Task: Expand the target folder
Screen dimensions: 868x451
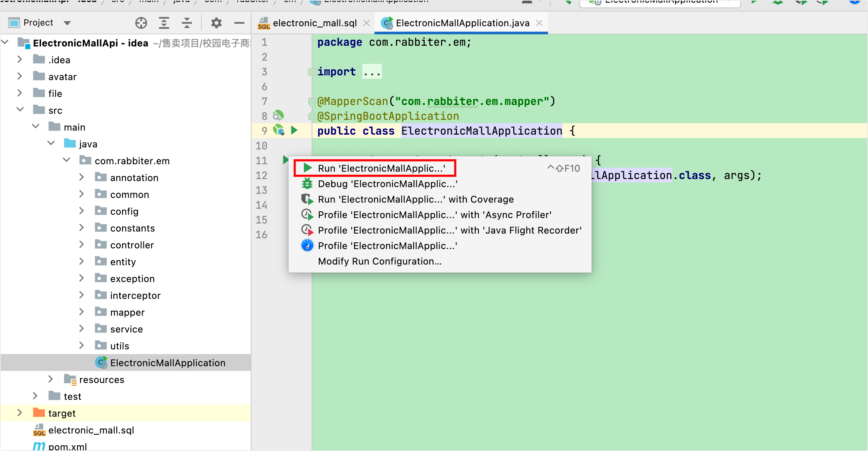Action: (19, 413)
